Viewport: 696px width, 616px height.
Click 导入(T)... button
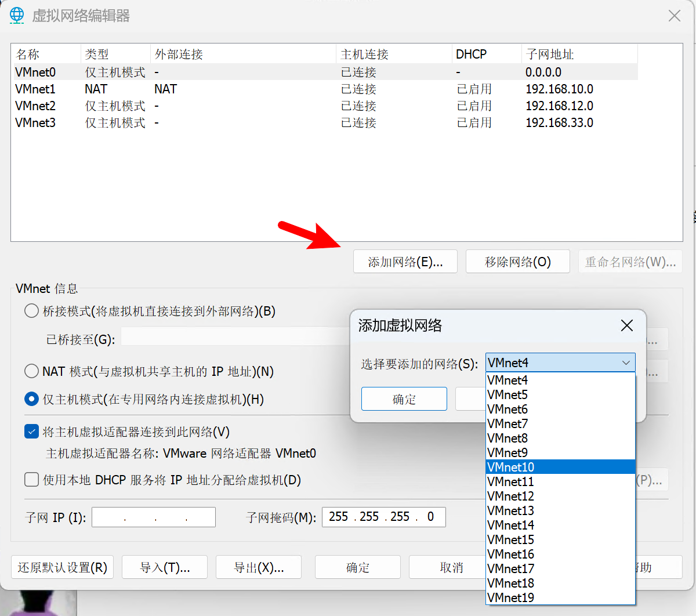tap(165, 567)
